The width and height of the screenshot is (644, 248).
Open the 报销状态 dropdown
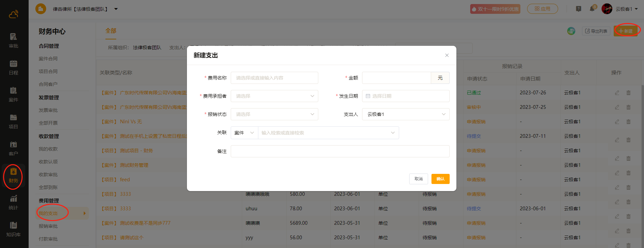coord(274,114)
